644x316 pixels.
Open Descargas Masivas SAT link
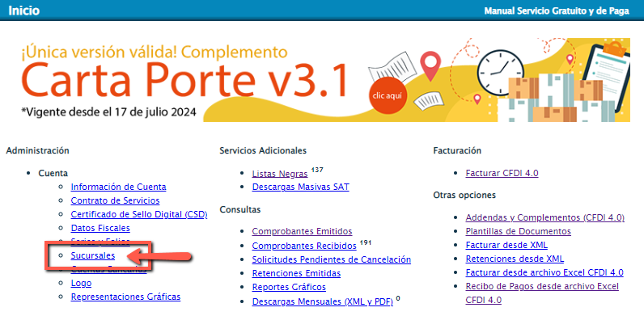click(x=301, y=187)
